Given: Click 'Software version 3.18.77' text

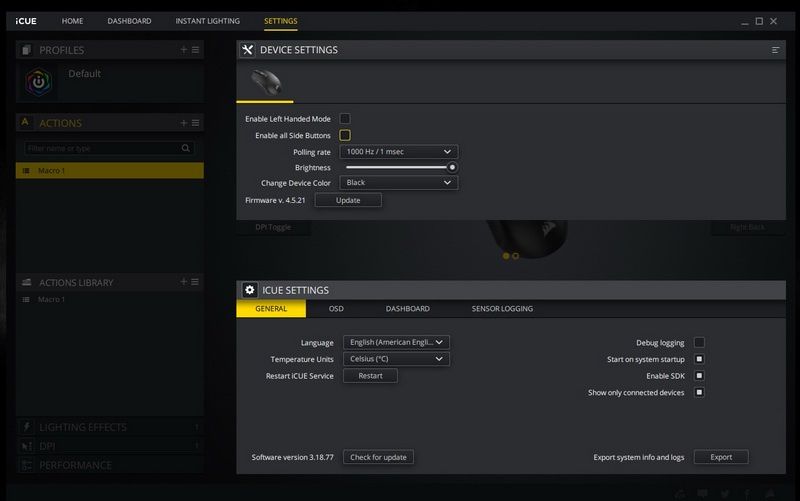Looking at the screenshot, I should [x=292, y=457].
